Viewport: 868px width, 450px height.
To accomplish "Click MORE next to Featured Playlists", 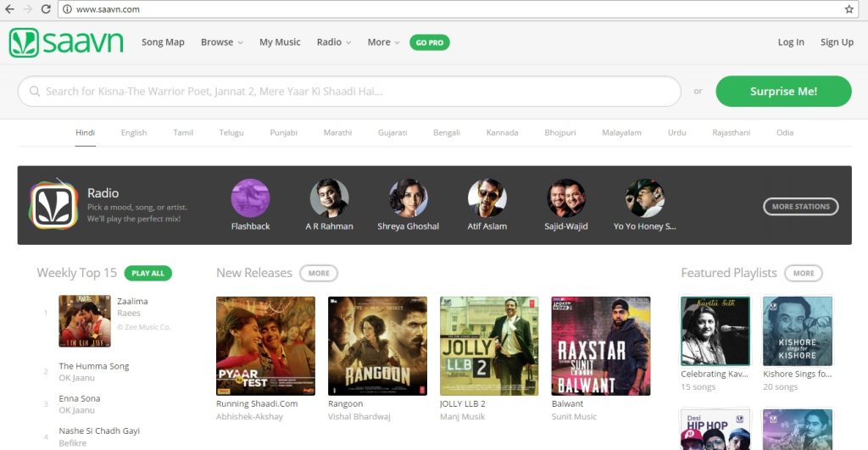I will click(x=804, y=273).
